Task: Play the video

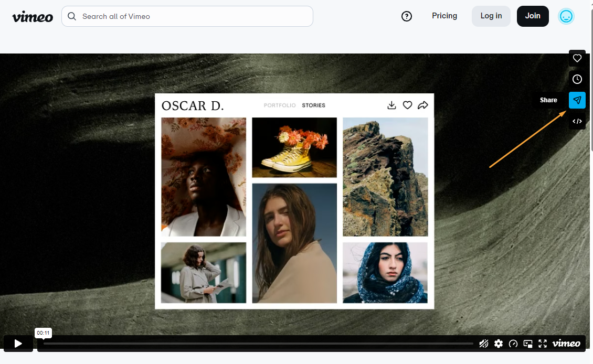Action: 18,343
